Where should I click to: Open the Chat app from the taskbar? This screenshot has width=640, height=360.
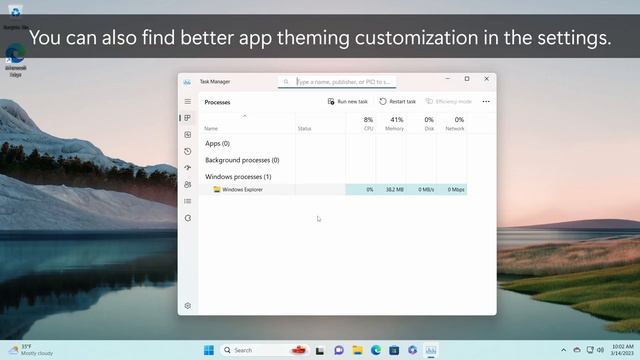click(339, 350)
